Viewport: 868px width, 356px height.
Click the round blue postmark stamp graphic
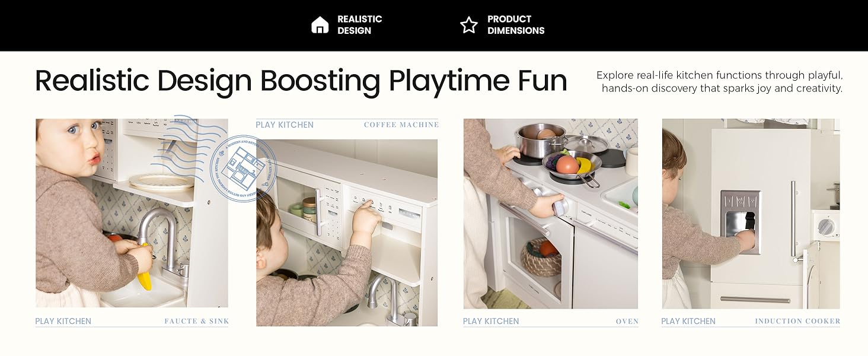coord(242,169)
